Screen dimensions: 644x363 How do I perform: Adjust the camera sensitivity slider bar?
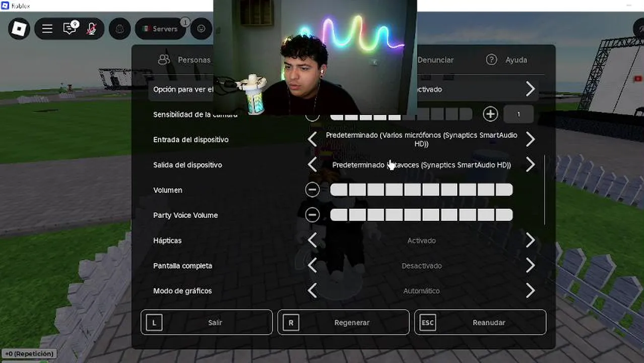click(401, 114)
